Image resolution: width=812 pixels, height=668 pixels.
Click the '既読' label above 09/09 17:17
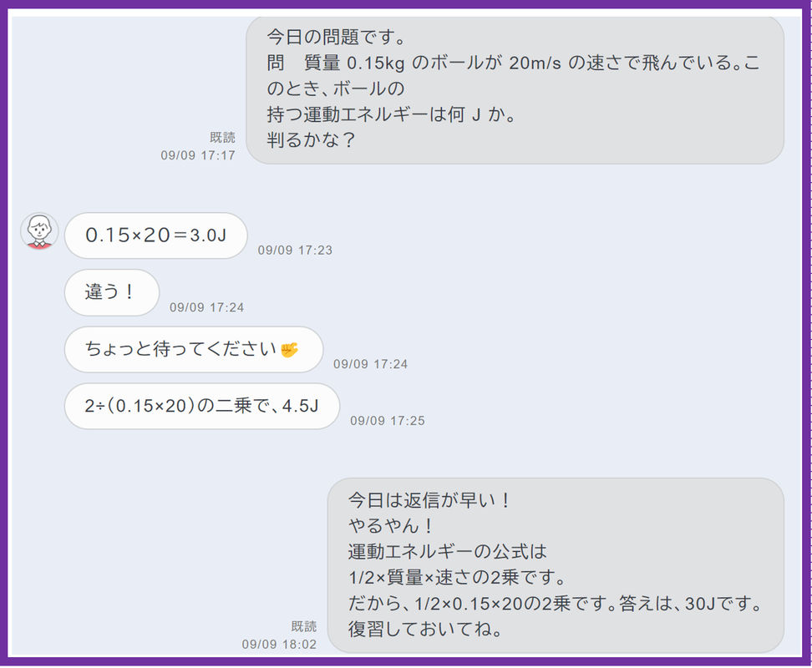[x=223, y=138]
